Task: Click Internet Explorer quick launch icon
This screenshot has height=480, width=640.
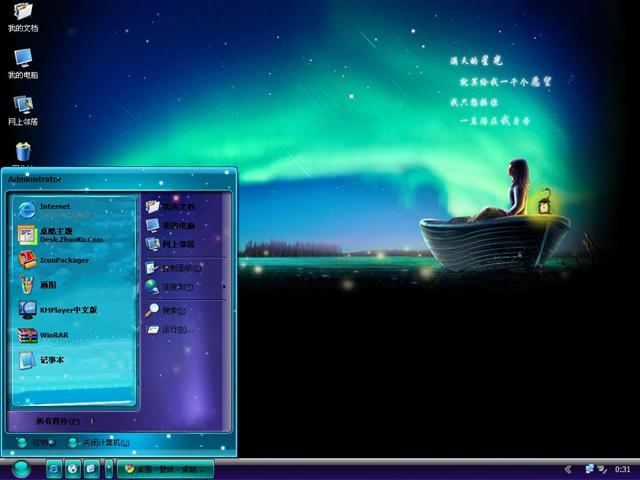Action: pyautogui.click(x=54, y=469)
